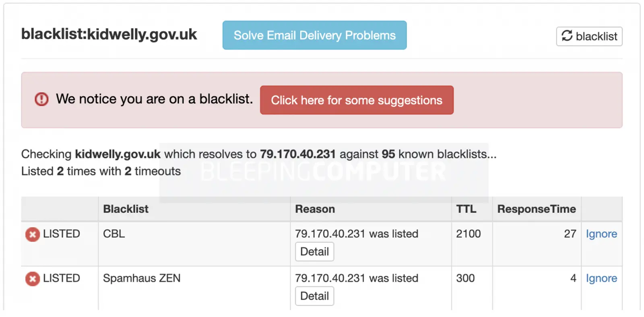The height and width of the screenshot is (317, 644).
Task: Ignore the CBL blacklist entry
Action: pos(601,234)
